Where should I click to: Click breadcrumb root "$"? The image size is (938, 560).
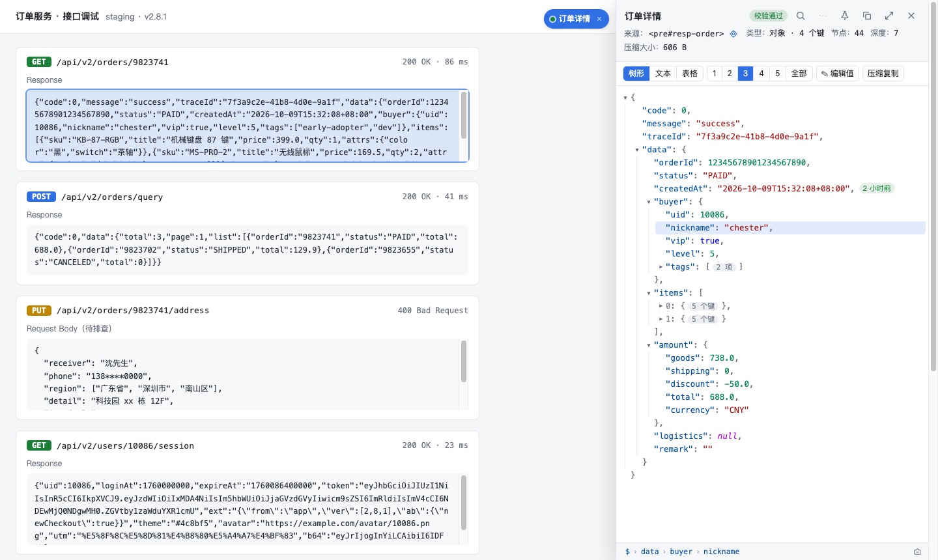(627, 552)
